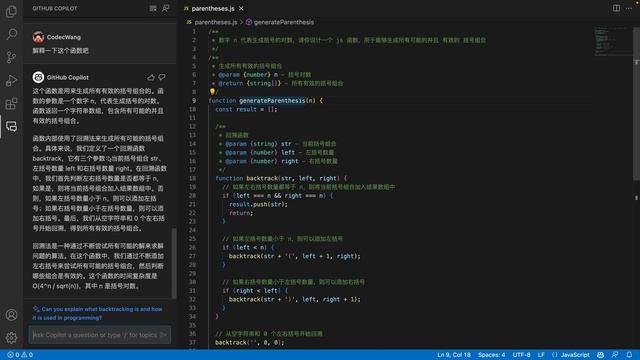Click the Copilot status icon in status bar

point(600,355)
